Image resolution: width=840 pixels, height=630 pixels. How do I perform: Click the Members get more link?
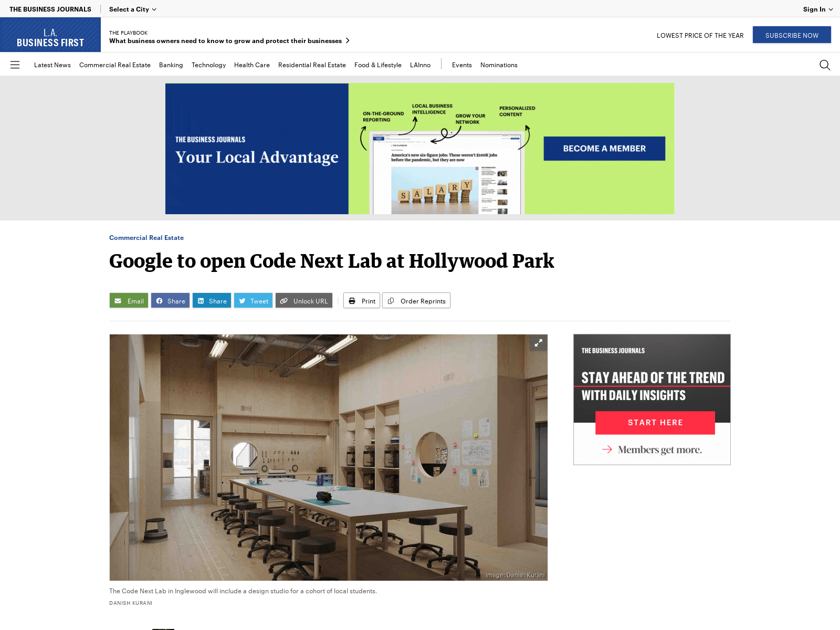point(652,449)
